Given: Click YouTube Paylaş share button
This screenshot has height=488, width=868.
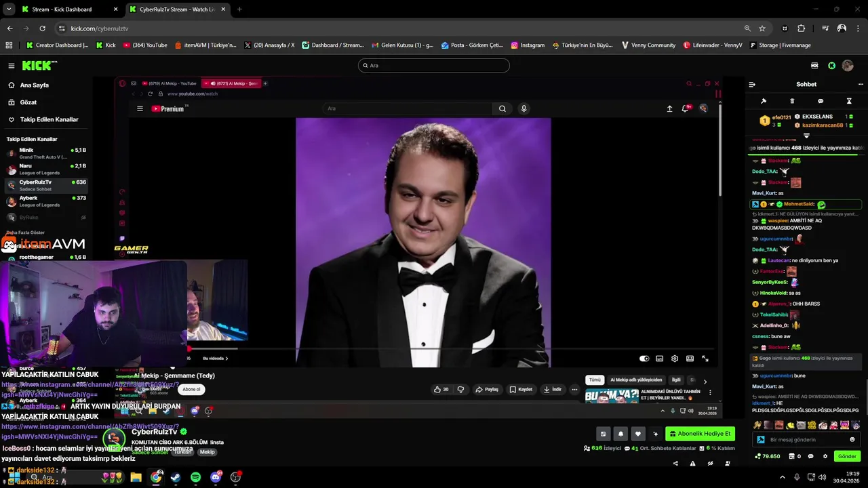Looking at the screenshot, I should pos(487,390).
